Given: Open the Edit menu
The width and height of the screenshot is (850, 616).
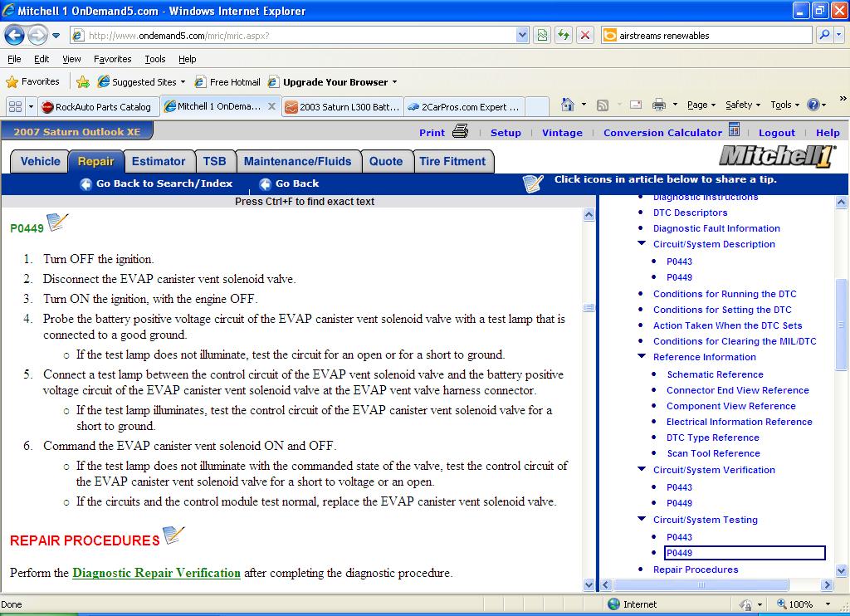Looking at the screenshot, I should tap(42, 59).
